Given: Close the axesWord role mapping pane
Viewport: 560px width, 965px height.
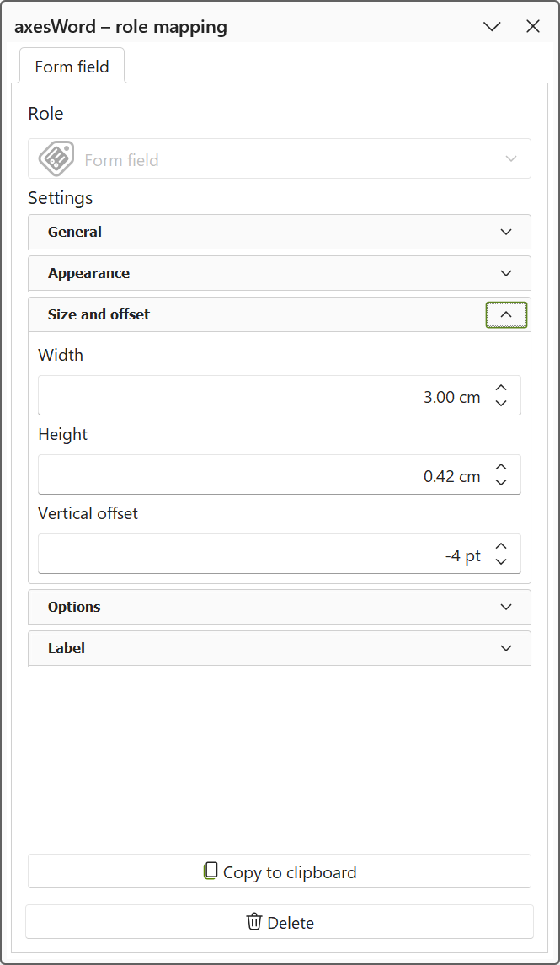Looking at the screenshot, I should click(532, 26).
